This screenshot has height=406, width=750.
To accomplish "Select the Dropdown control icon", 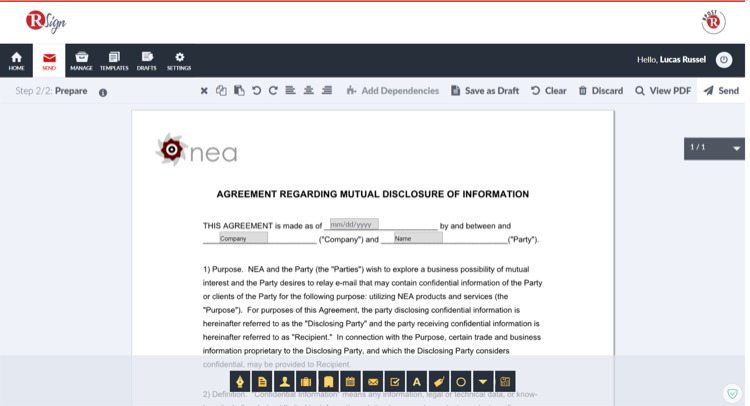I will pyautogui.click(x=483, y=382).
